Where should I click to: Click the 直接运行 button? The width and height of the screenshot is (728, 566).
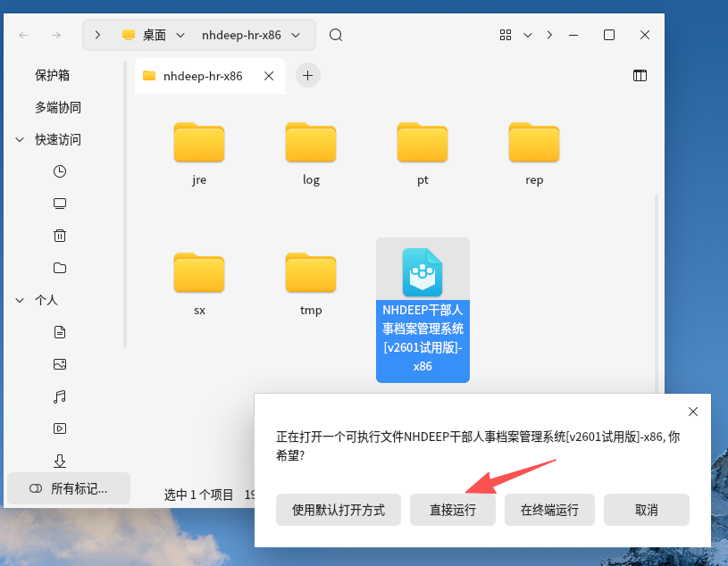(452, 509)
